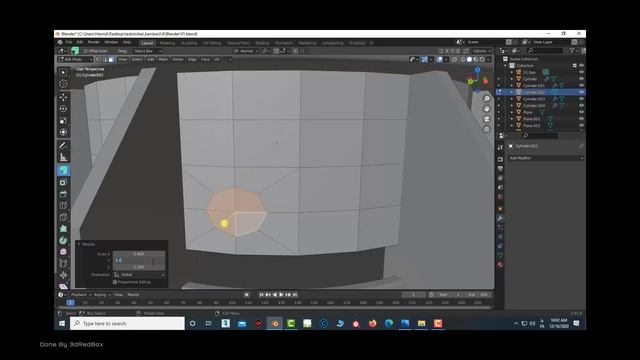Adjust the Scale Z value field
Viewport: 640px width, 360px height.
point(139,267)
